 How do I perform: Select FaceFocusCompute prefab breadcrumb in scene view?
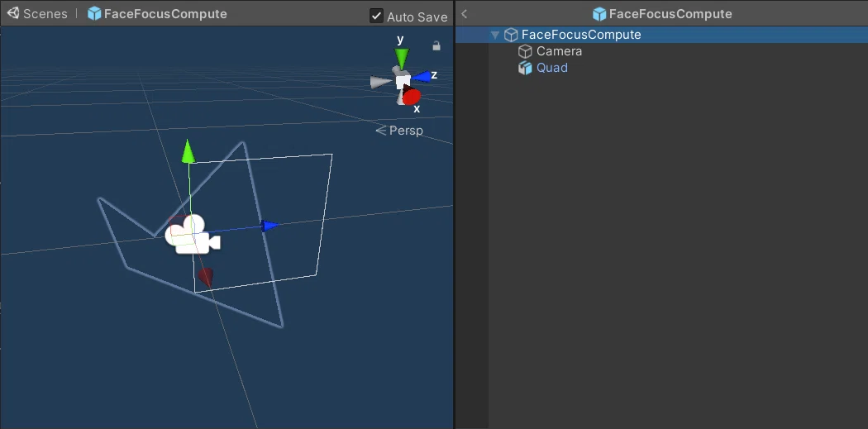click(x=165, y=14)
